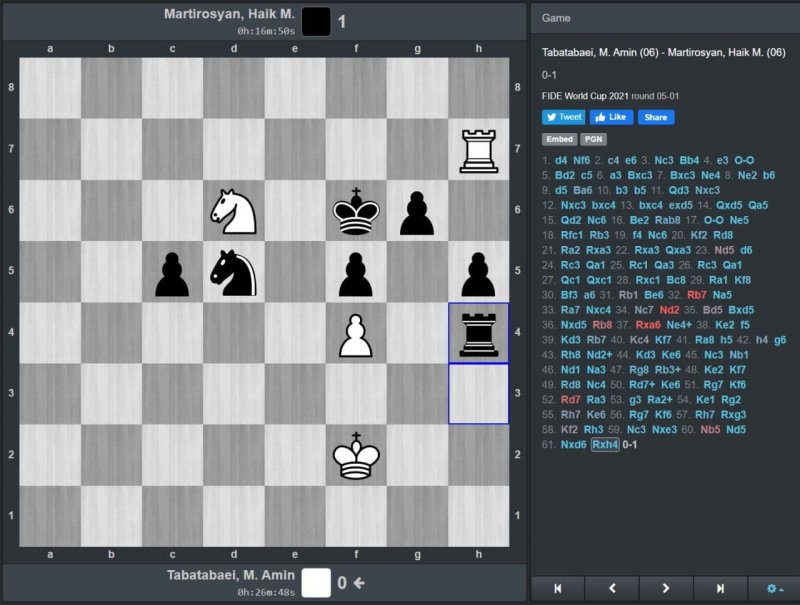Image resolution: width=800 pixels, height=605 pixels.
Task: Advance to the next move
Action: point(666,589)
